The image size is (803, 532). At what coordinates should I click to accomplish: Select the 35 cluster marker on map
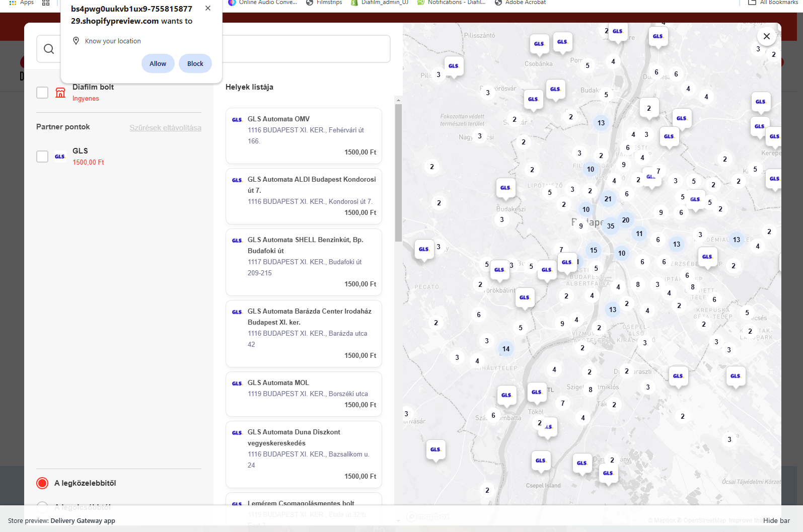610,226
